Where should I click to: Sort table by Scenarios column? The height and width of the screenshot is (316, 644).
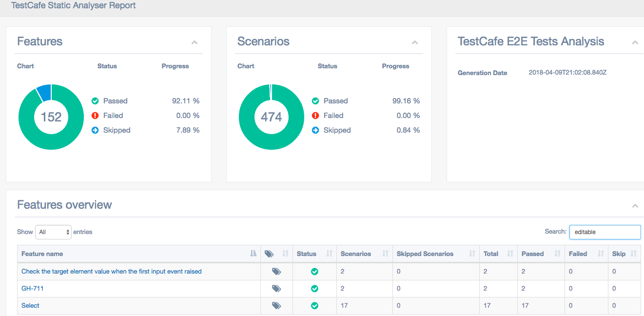(x=364, y=254)
